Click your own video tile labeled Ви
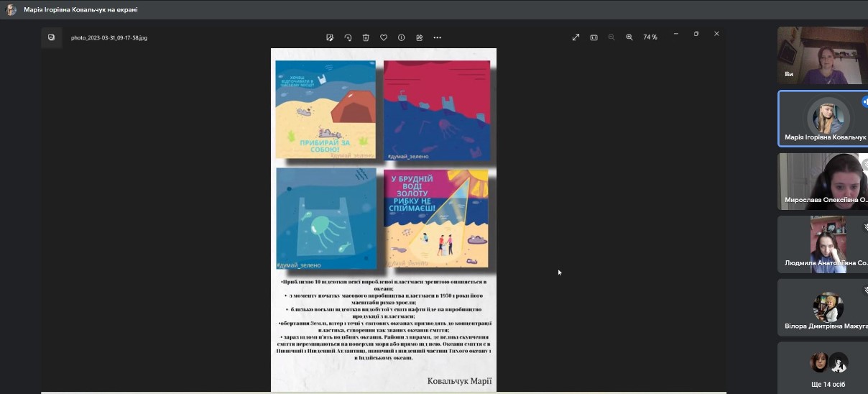Screen dimensions: 868x394 tap(823, 55)
